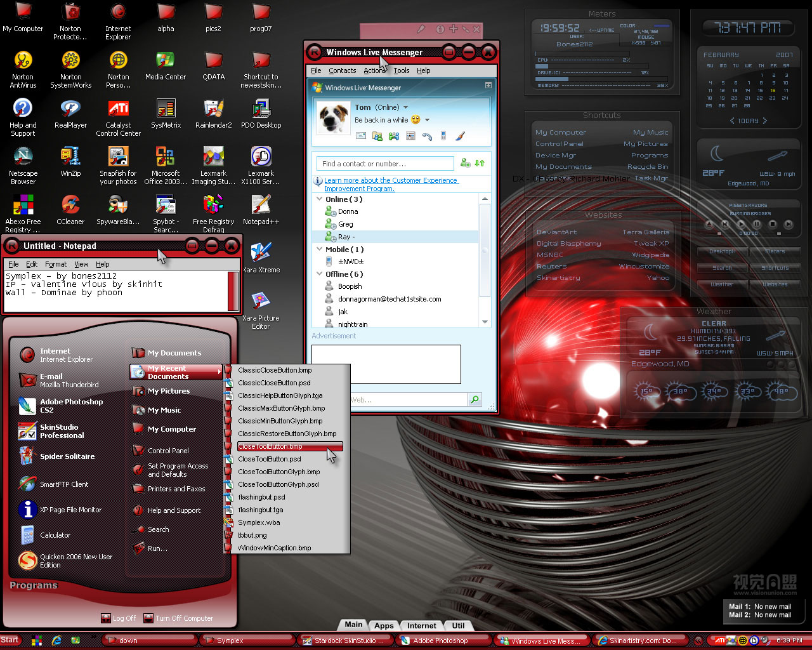The width and height of the screenshot is (812, 650).
Task: Open the Format menu in Notepad
Action: pyautogui.click(x=56, y=264)
